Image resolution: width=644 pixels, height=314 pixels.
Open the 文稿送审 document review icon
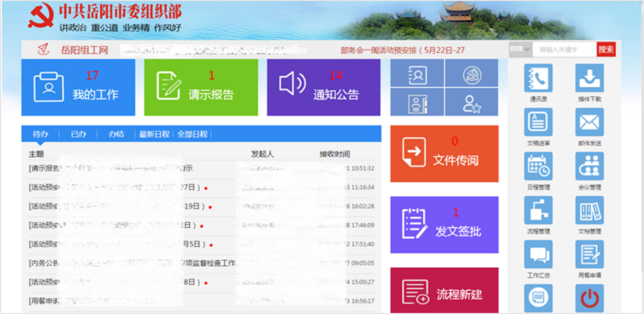[x=538, y=122]
